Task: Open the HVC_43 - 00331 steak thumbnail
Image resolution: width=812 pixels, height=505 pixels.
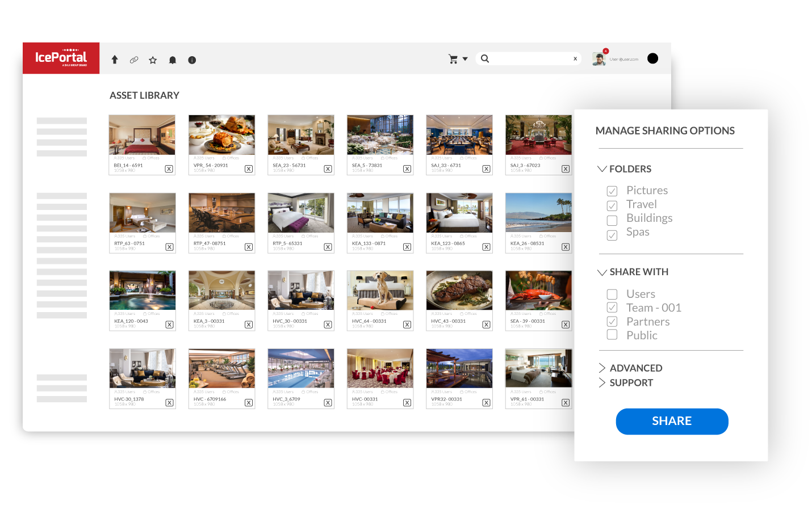Action: (459, 291)
